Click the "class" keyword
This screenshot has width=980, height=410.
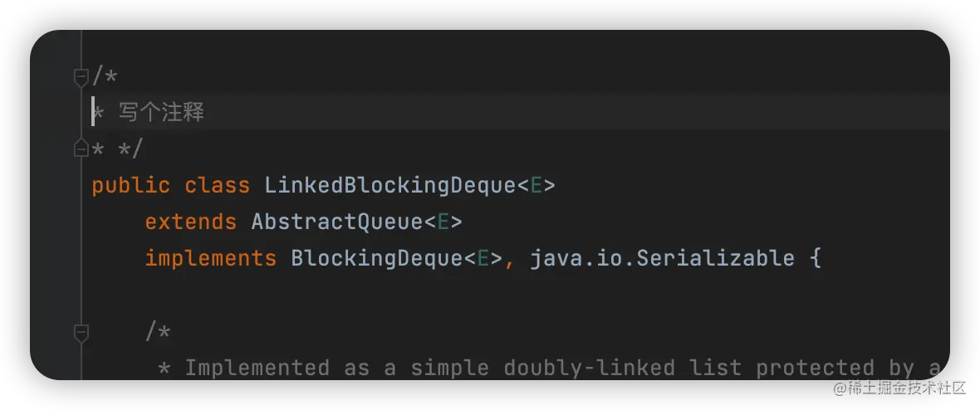coord(217,185)
